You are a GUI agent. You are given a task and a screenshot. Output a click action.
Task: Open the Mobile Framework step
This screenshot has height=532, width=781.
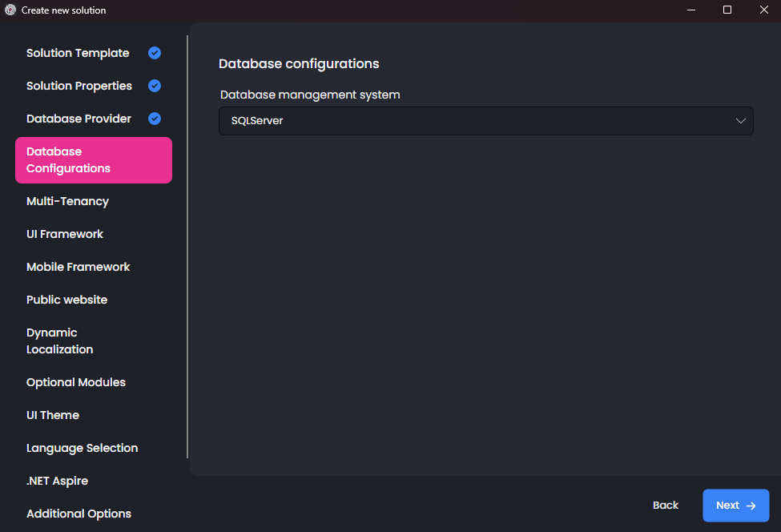(x=78, y=267)
